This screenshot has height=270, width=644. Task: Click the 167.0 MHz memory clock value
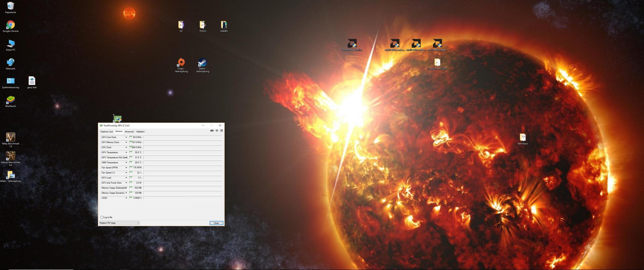point(137,142)
